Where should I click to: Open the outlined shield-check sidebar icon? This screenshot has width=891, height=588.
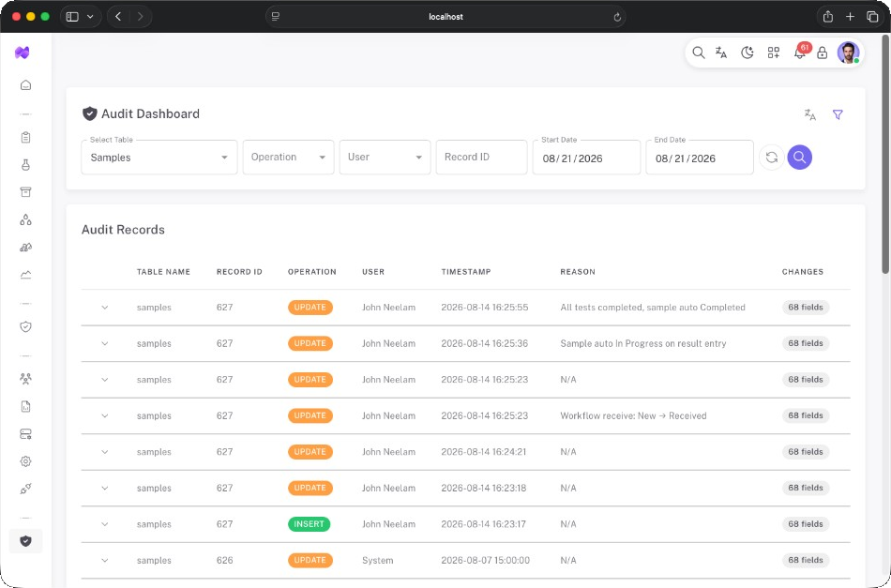[x=25, y=326]
